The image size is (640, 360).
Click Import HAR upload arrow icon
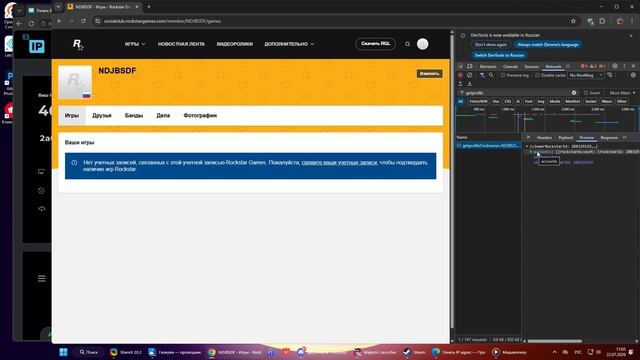click(460, 83)
